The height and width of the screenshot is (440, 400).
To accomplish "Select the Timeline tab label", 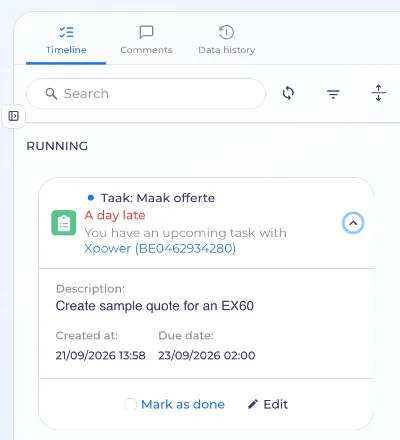I will point(66,50).
